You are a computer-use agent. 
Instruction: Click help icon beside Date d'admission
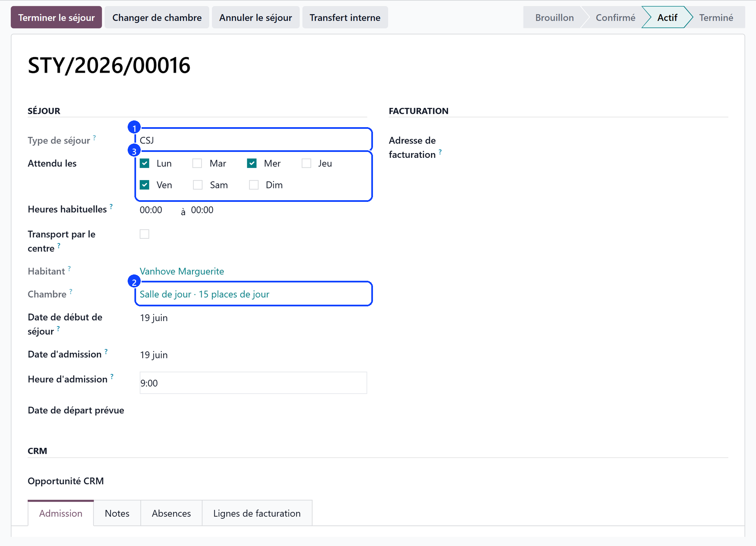click(106, 351)
